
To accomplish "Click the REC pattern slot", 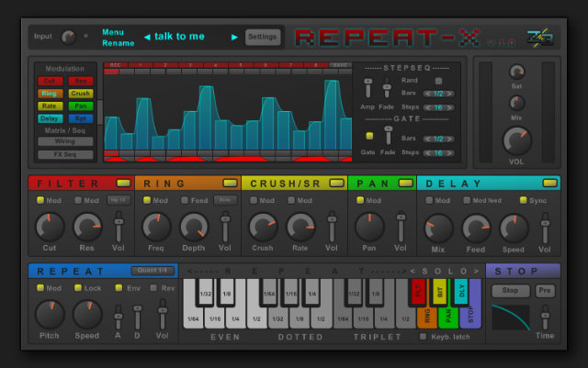I will pos(116,65).
